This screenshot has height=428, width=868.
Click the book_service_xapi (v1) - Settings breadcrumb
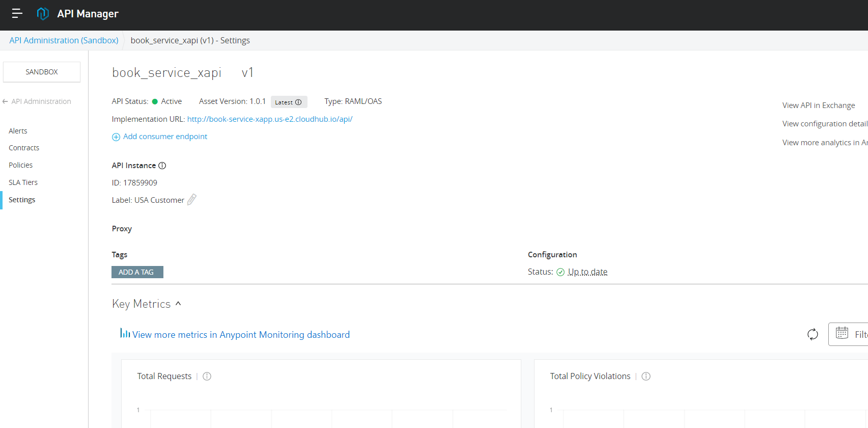pos(190,40)
